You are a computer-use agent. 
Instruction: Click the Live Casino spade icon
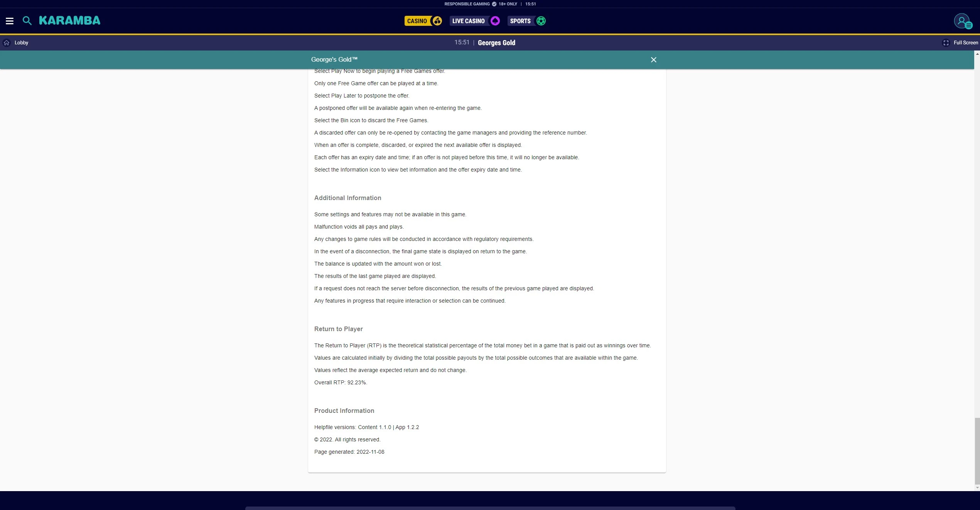point(495,21)
